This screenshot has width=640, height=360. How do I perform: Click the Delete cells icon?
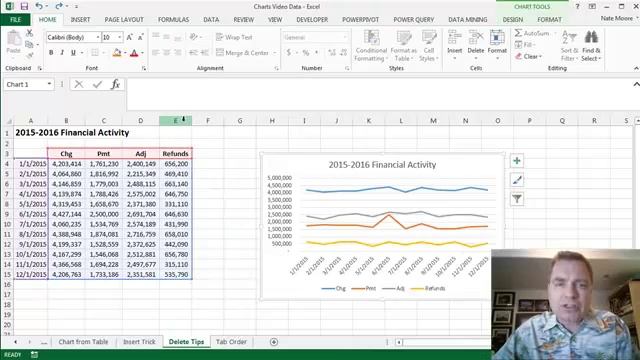tap(476, 38)
